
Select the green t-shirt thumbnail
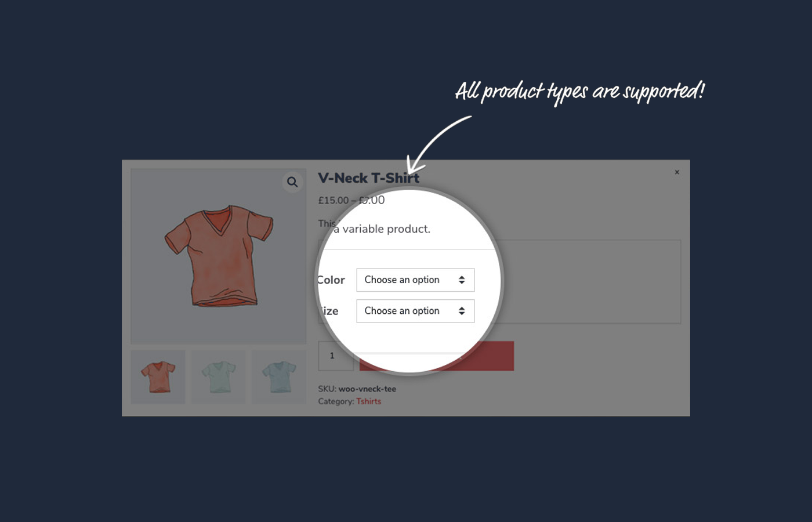219,377
